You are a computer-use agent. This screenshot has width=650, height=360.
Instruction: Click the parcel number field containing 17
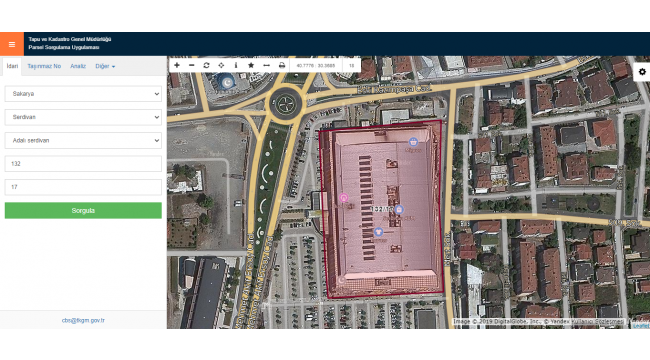pos(83,187)
